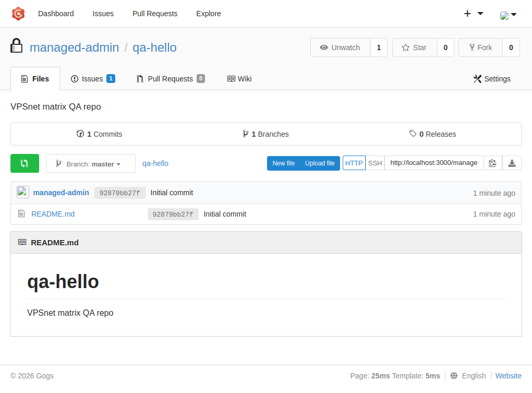Open the repository Pull Requests tab
Screen dimensions: 532x393
click(171, 79)
